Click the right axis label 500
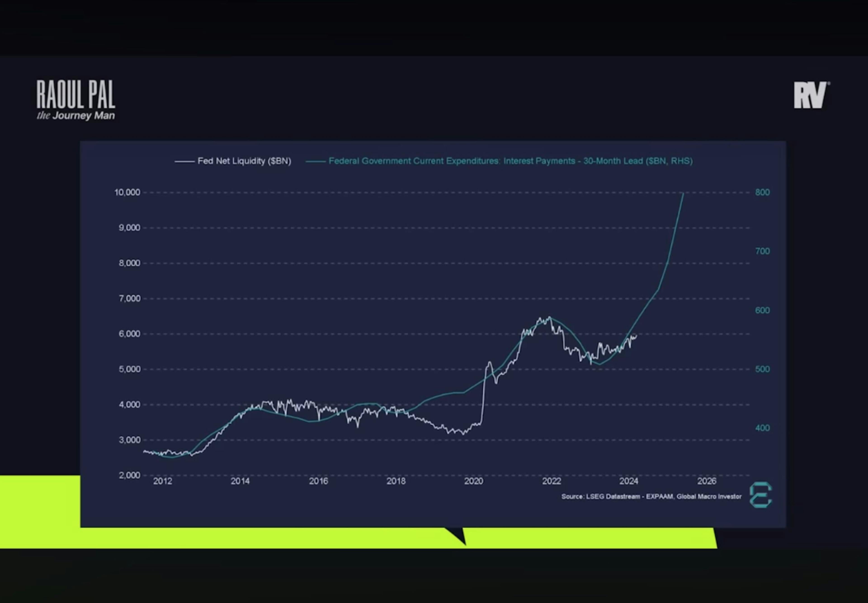The width and height of the screenshot is (868, 603). point(762,369)
